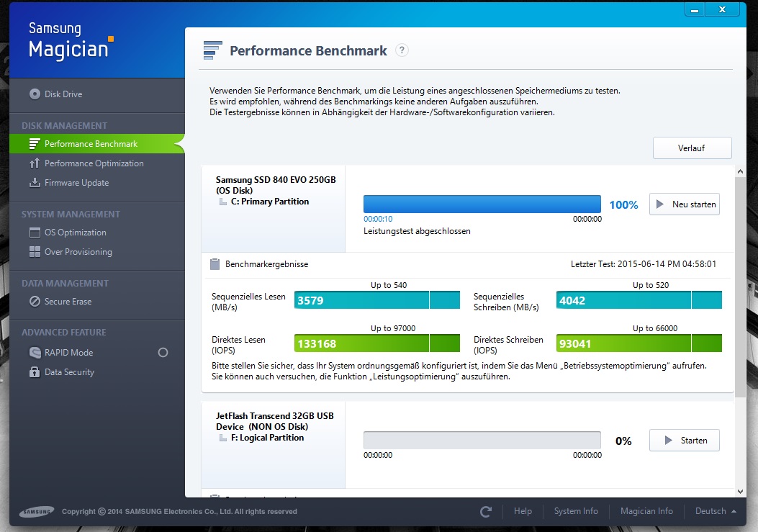Click the Firmware Update download icon

(x=35, y=182)
